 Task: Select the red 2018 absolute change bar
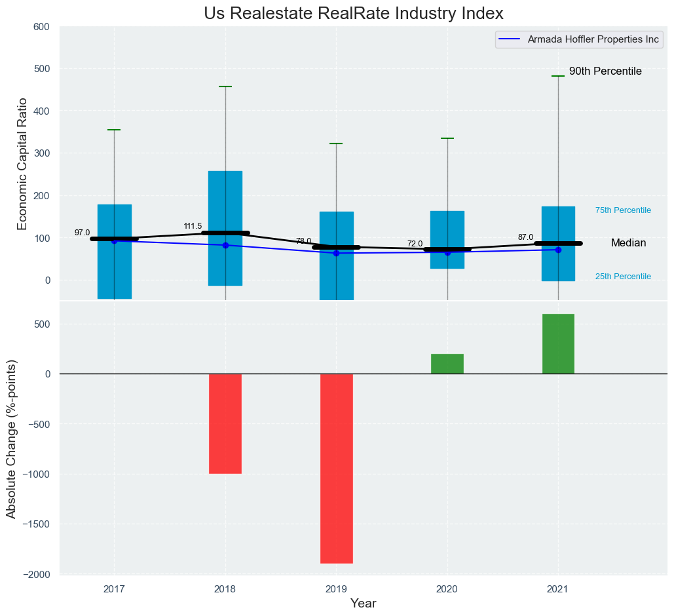(225, 423)
